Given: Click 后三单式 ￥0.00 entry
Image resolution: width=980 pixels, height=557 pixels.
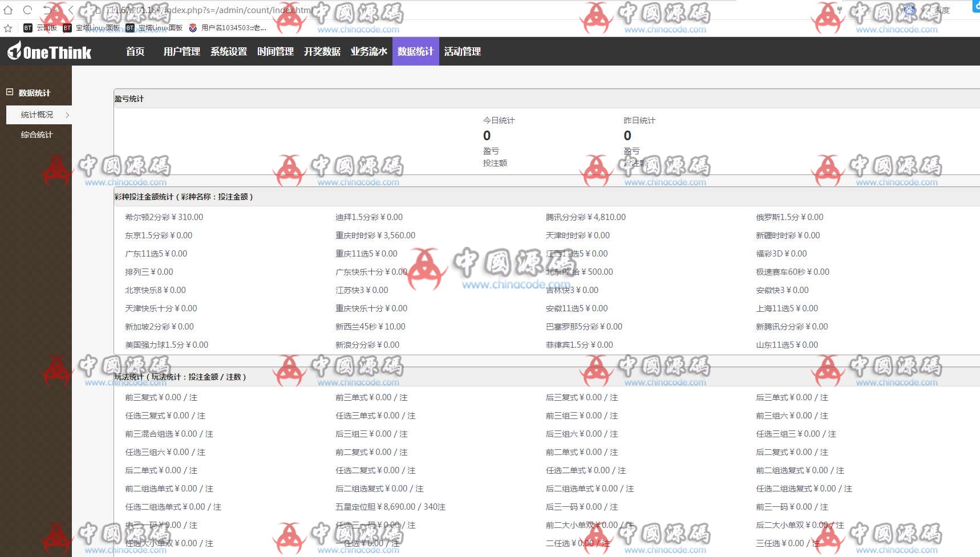Looking at the screenshot, I should [x=792, y=397].
